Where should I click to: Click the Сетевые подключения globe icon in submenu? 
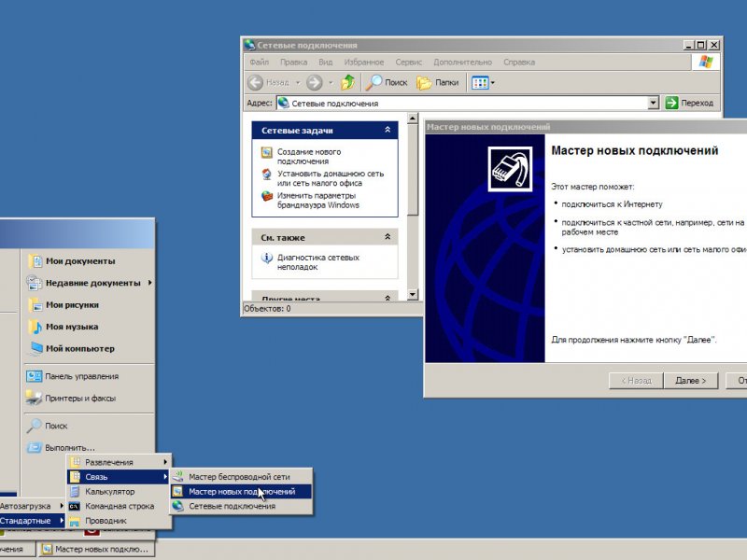coord(178,506)
